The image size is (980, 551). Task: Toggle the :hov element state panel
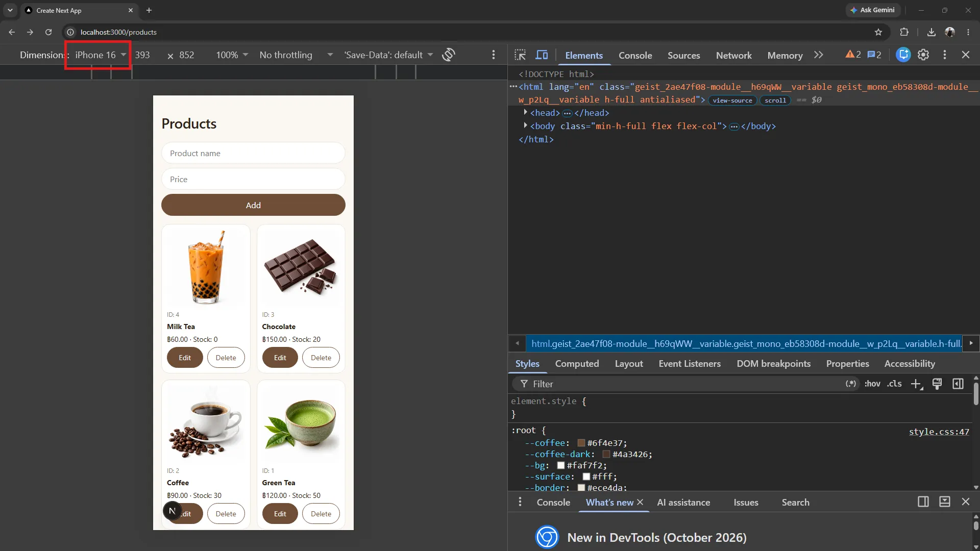tap(872, 384)
